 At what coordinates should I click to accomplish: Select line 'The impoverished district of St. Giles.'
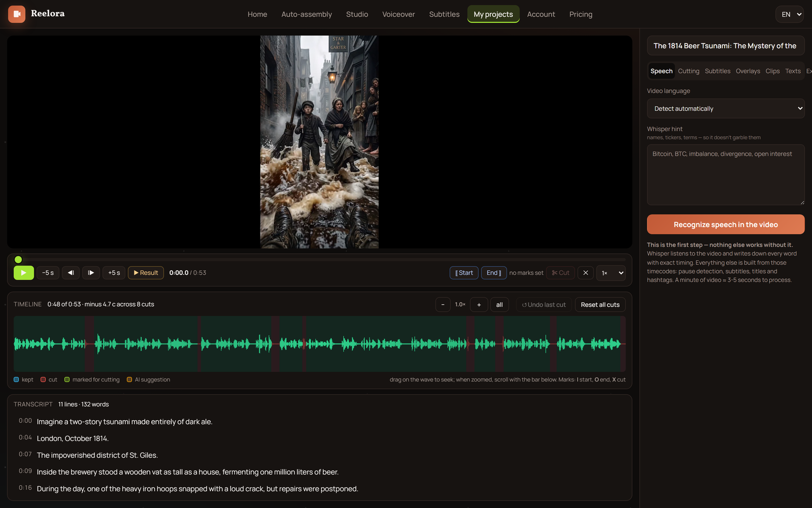(320, 455)
